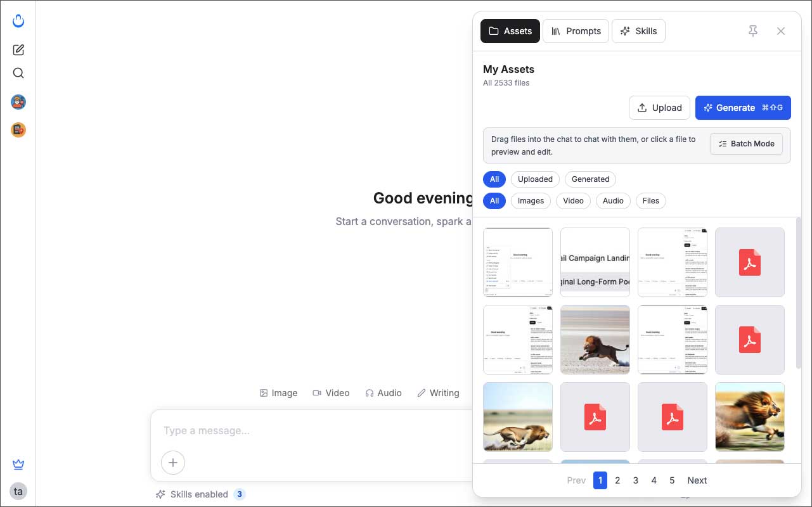The image size is (812, 507).
Task: Pin the assets panel
Action: 752,31
